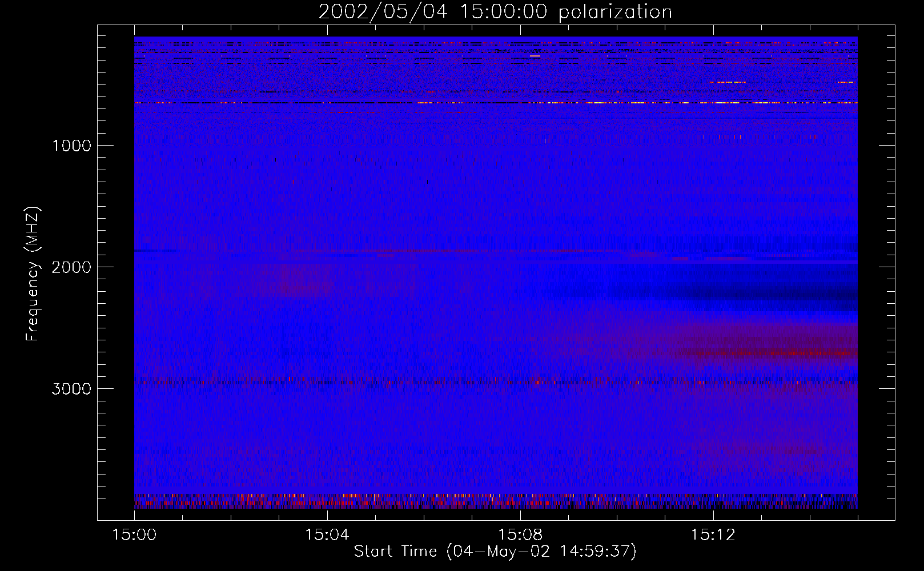Click the '15:04' time axis label
Image resolution: width=924 pixels, height=571 pixels.
pyautogui.click(x=327, y=535)
